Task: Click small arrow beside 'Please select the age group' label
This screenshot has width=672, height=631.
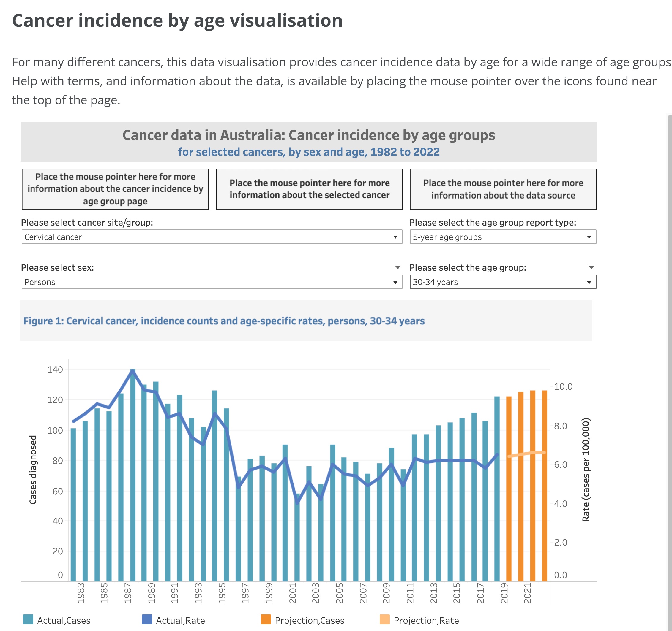Action: [591, 267]
